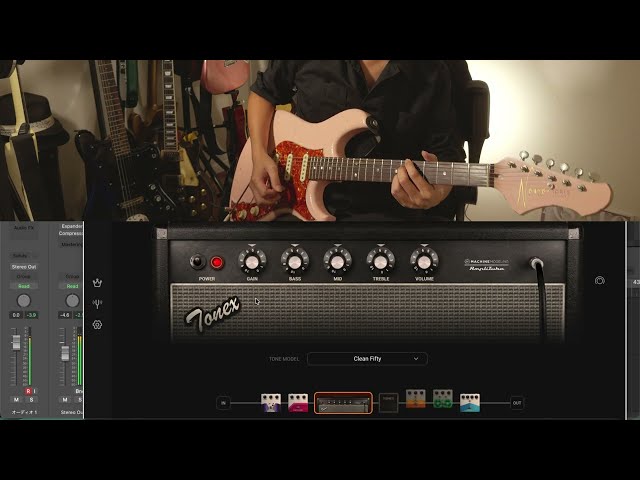Image resolution: width=640 pixels, height=480 pixels.
Task: Open Read automation mode on Stereo Out strip
Action: [72, 286]
